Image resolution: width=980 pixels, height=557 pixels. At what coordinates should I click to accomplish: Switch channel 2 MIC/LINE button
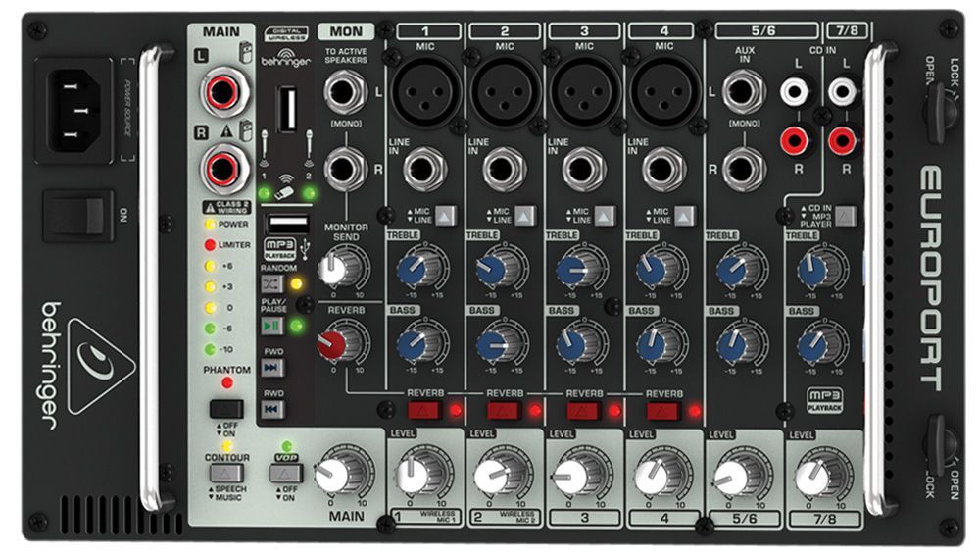[524, 216]
